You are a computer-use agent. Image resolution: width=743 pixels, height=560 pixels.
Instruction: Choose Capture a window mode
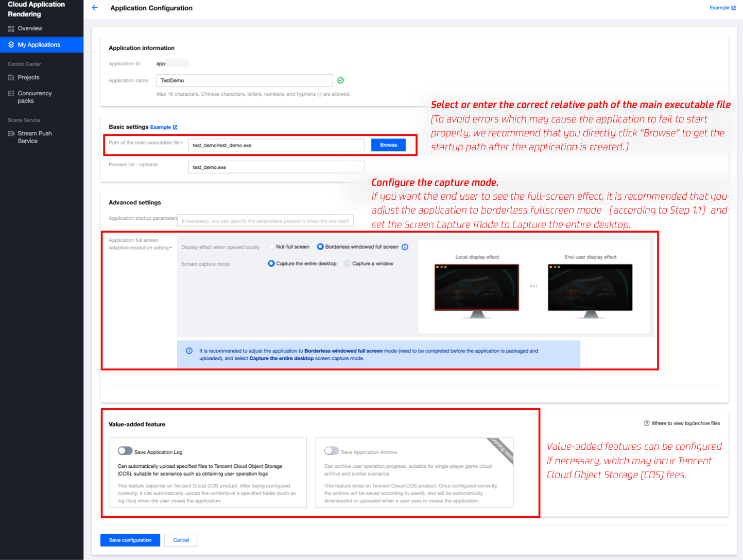pyautogui.click(x=348, y=264)
